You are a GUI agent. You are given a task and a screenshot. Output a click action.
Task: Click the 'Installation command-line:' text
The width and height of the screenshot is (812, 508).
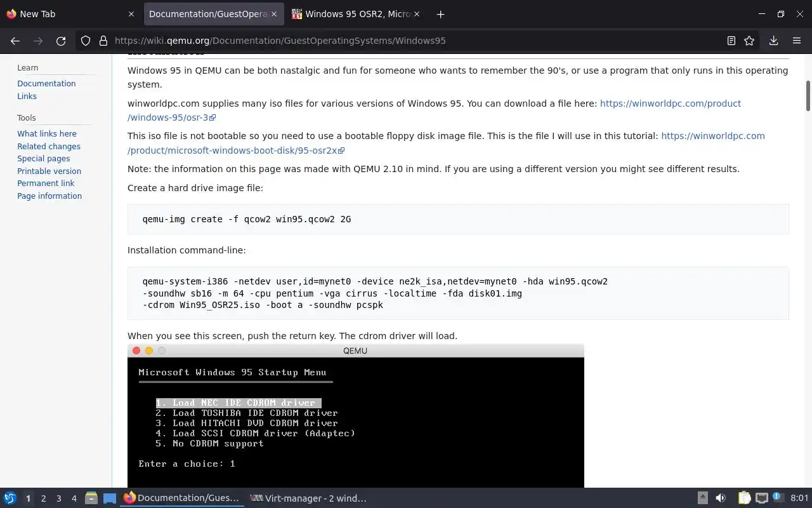(x=187, y=250)
